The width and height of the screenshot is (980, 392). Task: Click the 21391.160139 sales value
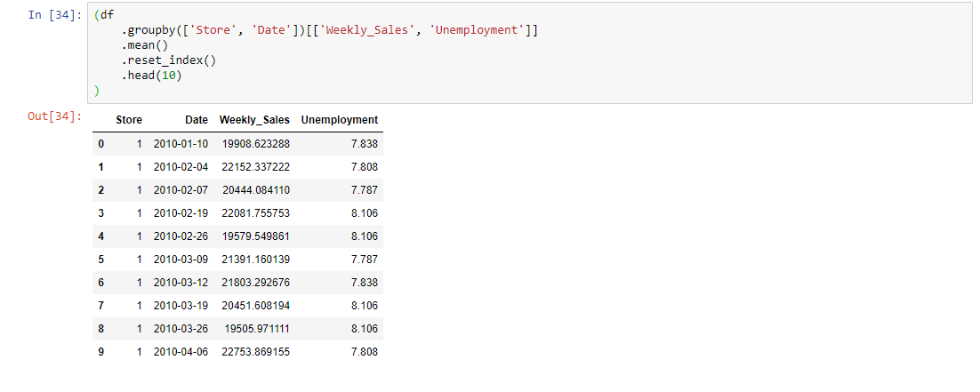point(255,260)
